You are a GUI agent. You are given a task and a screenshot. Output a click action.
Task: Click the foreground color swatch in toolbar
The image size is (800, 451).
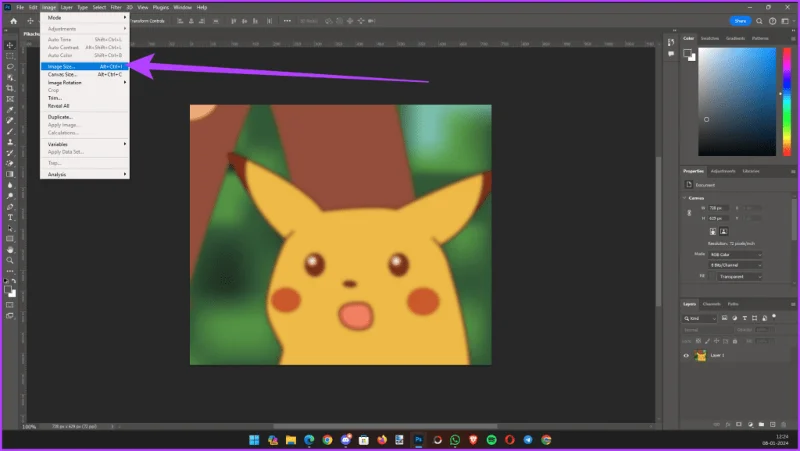pos(8,290)
